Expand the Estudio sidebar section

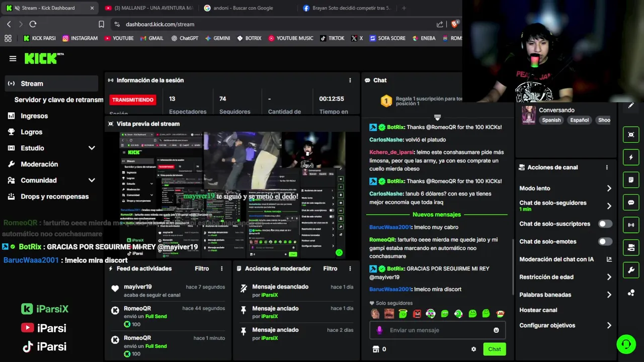pyautogui.click(x=92, y=148)
